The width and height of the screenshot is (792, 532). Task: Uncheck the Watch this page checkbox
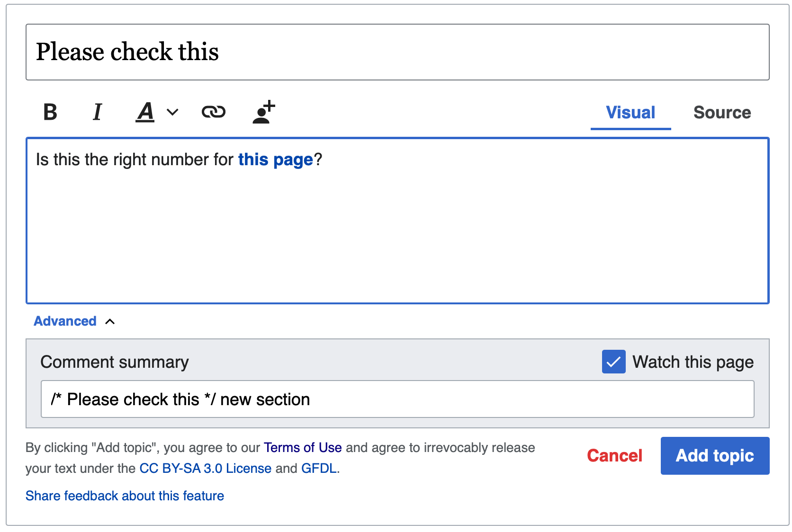[613, 362]
